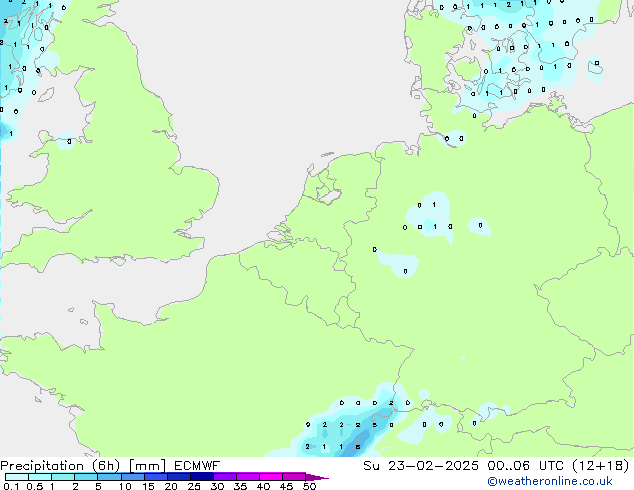Click the 0.5–1 mm legend color swatch
The width and height of the screenshot is (634, 490).
pyautogui.click(x=40, y=477)
